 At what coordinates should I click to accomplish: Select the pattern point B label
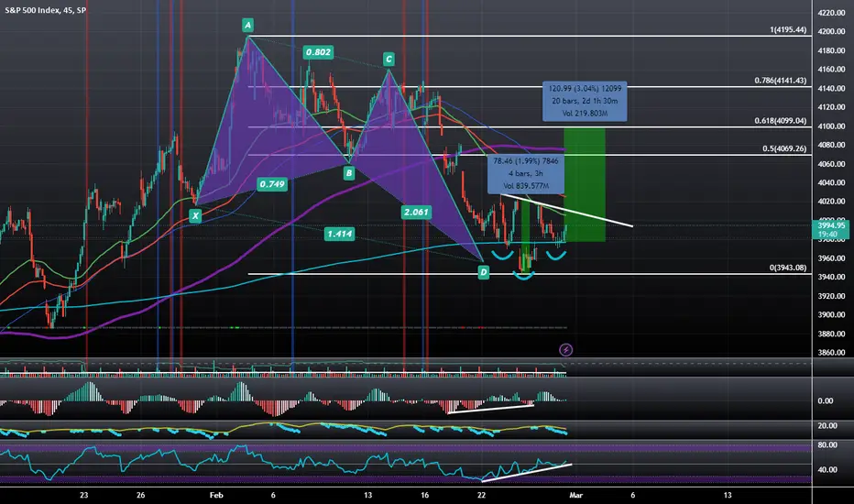(349, 174)
